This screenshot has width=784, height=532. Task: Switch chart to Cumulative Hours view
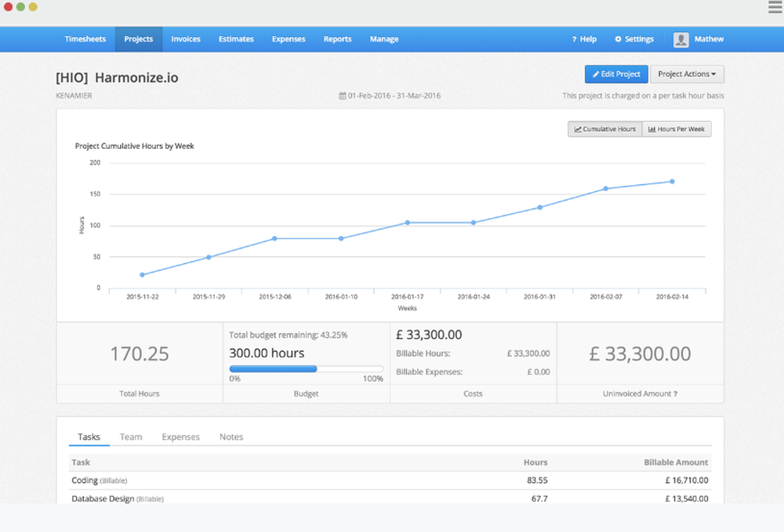click(x=604, y=128)
